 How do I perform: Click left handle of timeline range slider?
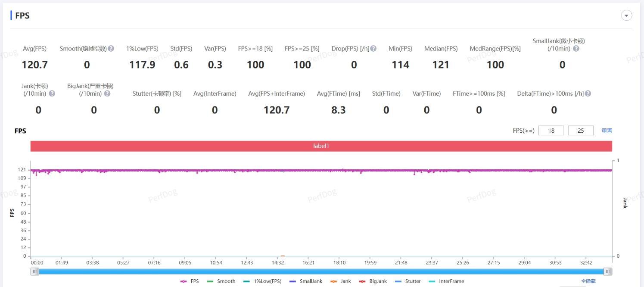[35, 271]
